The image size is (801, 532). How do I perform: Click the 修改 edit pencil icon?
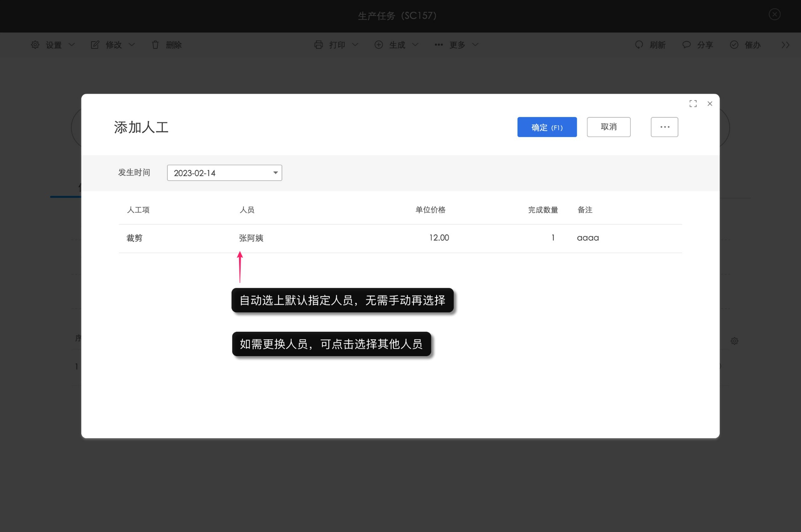95,45
